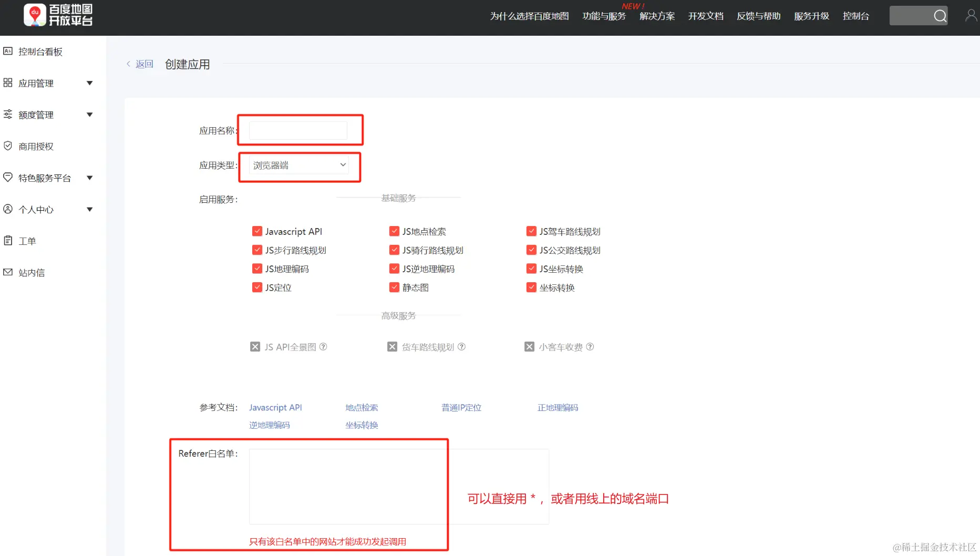Focus the Referer白名单 text area
The width and height of the screenshot is (980, 556).
[x=399, y=487]
